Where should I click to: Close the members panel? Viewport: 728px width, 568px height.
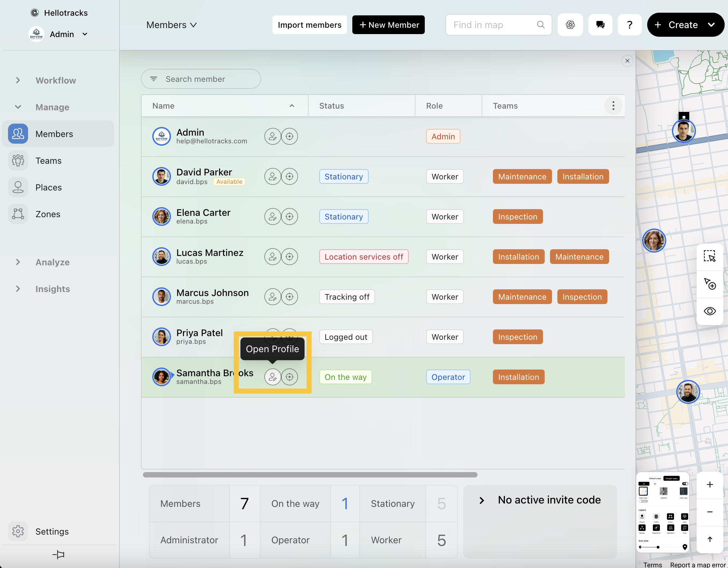627,61
